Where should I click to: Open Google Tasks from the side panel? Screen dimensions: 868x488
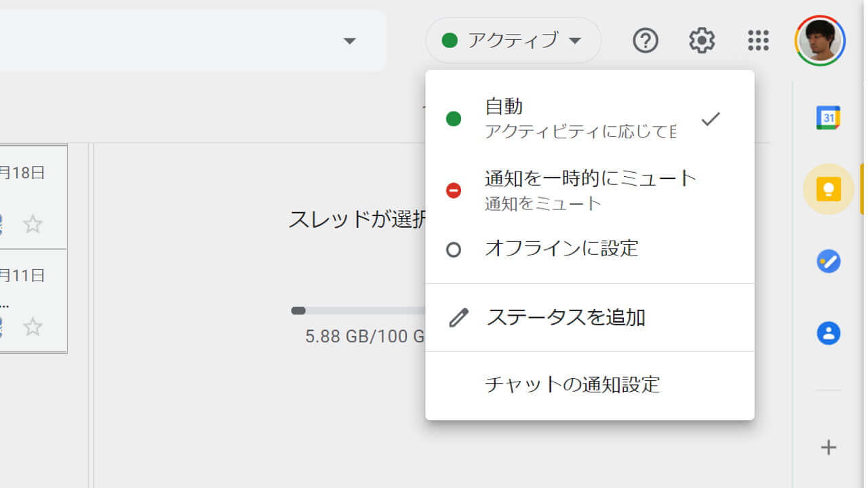(x=828, y=261)
